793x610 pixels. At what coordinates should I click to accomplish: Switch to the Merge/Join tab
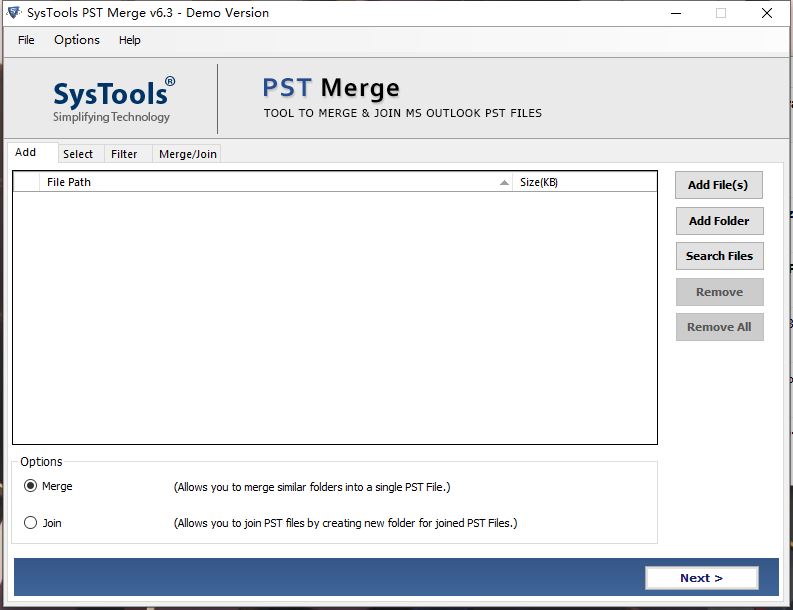(187, 154)
